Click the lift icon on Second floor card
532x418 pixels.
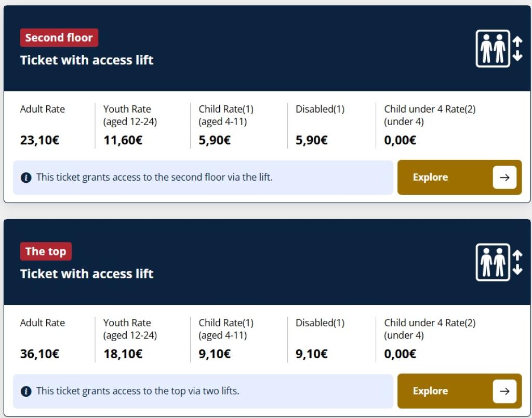coord(493,48)
